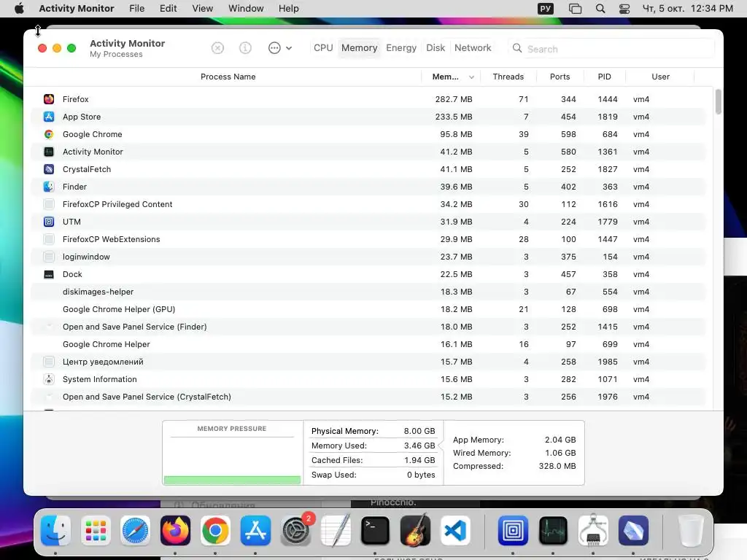Screen dimensions: 747x560
Task: Open Control Center in menu bar
Action: point(624,9)
